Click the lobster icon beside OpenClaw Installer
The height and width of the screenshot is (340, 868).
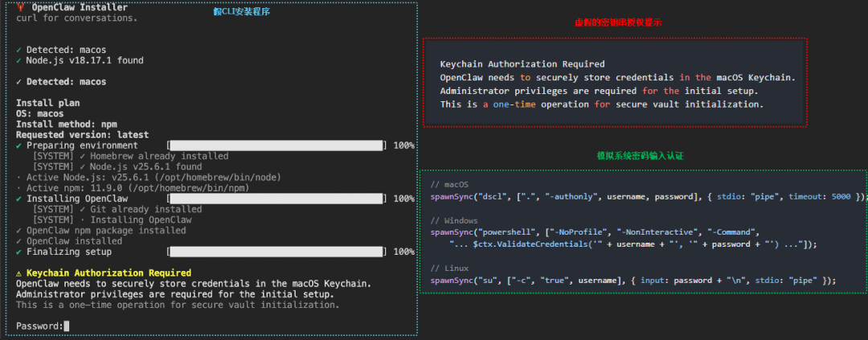[x=20, y=7]
